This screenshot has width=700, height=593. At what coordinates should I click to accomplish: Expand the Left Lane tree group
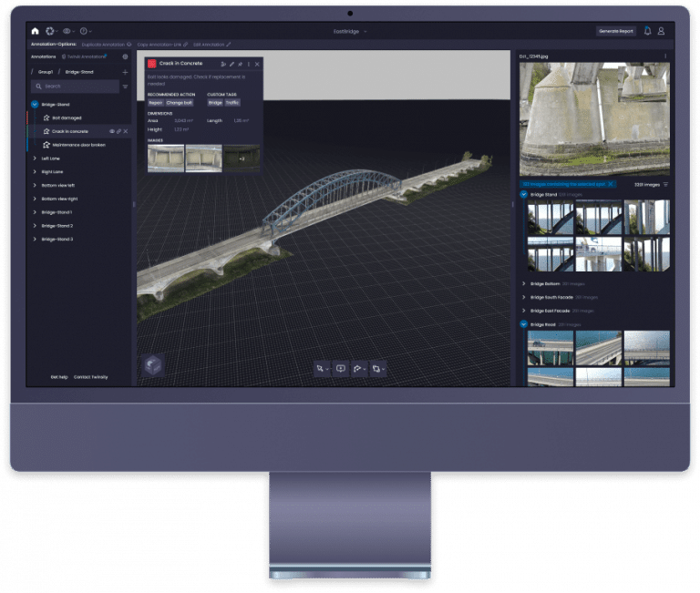click(35, 158)
